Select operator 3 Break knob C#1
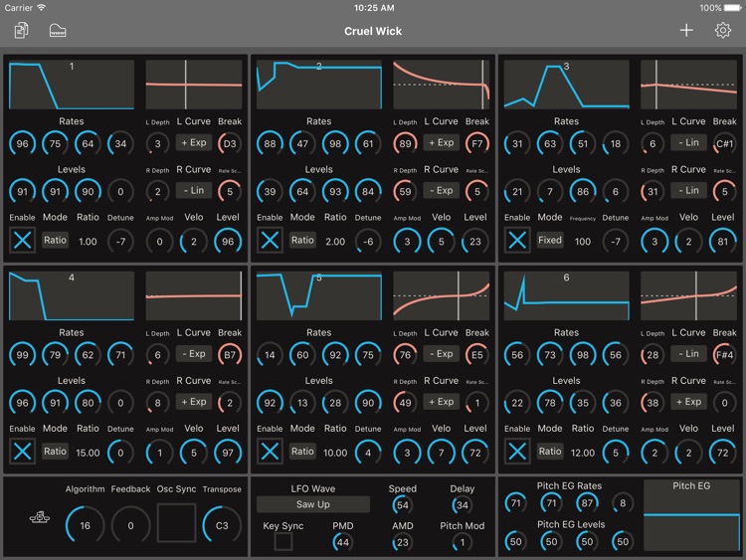Screen dimensions: 746x560 click(724, 143)
